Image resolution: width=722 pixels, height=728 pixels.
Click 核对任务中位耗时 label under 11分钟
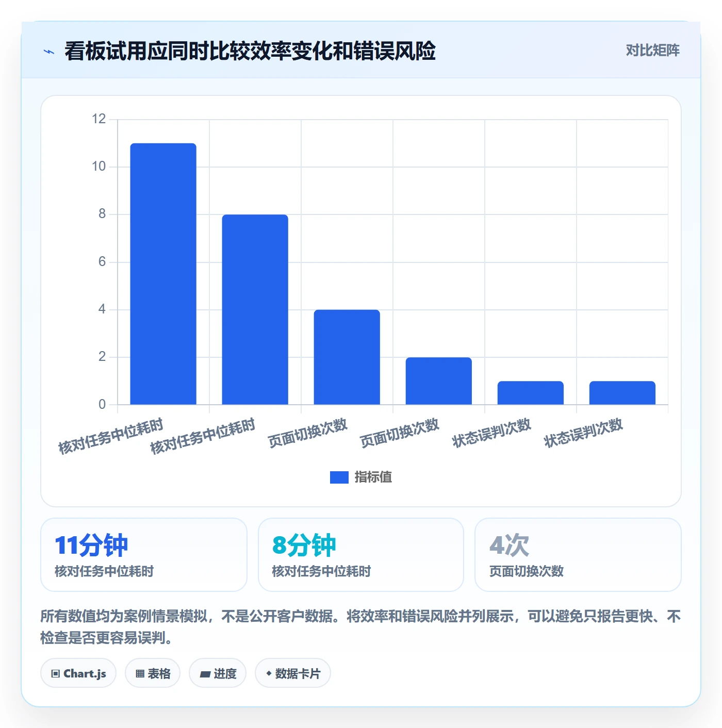[104, 571]
